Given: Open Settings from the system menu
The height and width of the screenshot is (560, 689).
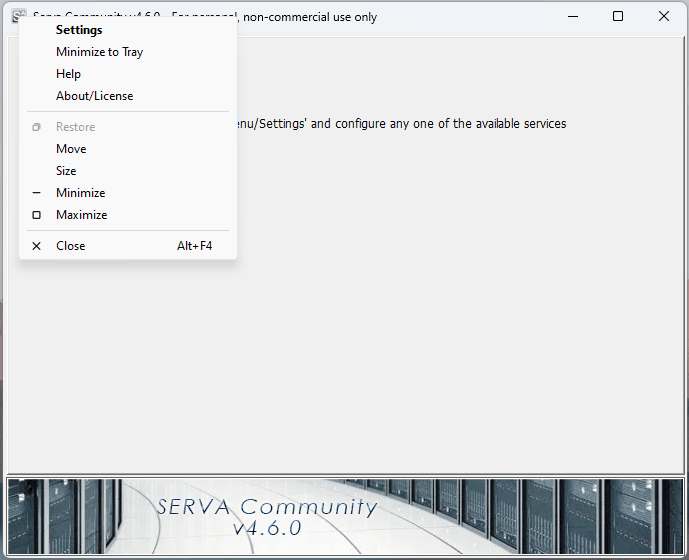Looking at the screenshot, I should [x=79, y=30].
